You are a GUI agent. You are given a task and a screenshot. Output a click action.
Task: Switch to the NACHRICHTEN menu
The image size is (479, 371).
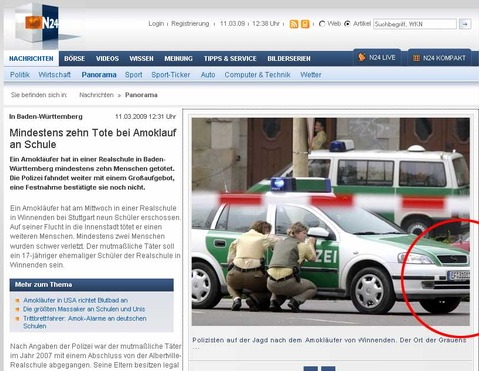click(x=31, y=59)
